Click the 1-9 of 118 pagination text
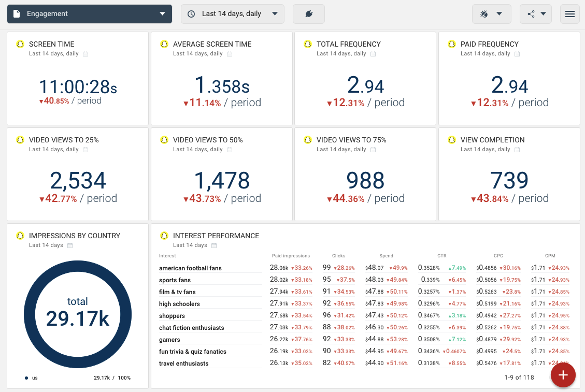This screenshot has width=585, height=392. point(519,378)
